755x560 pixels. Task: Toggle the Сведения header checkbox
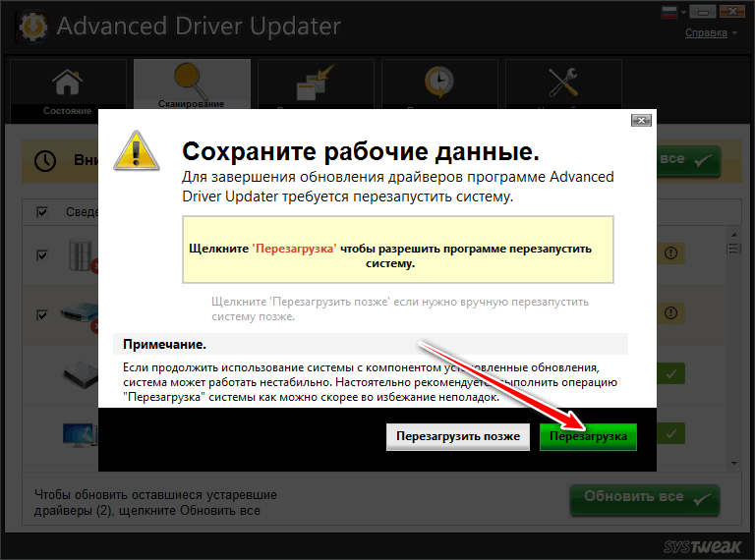(x=42, y=211)
